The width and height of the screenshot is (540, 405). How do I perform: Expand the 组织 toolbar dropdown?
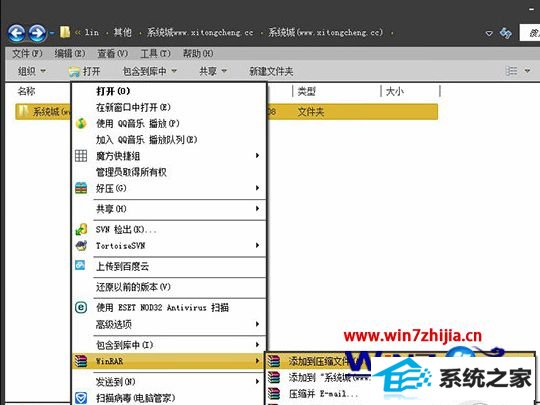(32, 71)
